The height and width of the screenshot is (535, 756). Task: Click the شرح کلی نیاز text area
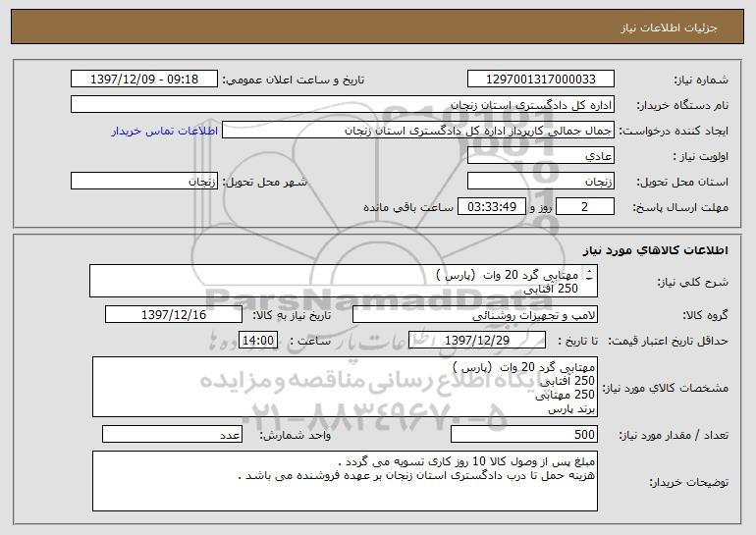pyautogui.click(x=344, y=281)
